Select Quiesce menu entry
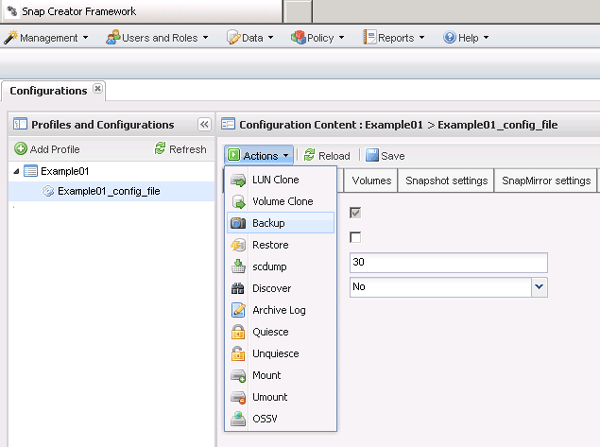 coord(281,332)
